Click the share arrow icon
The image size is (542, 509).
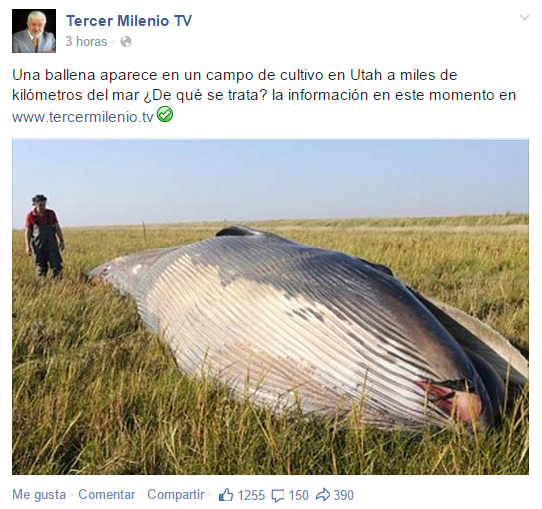tap(323, 495)
